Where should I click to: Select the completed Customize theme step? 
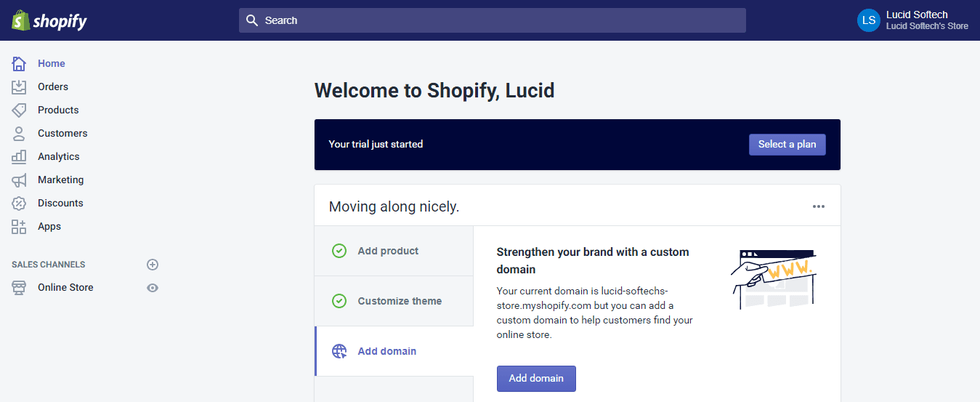(394, 301)
